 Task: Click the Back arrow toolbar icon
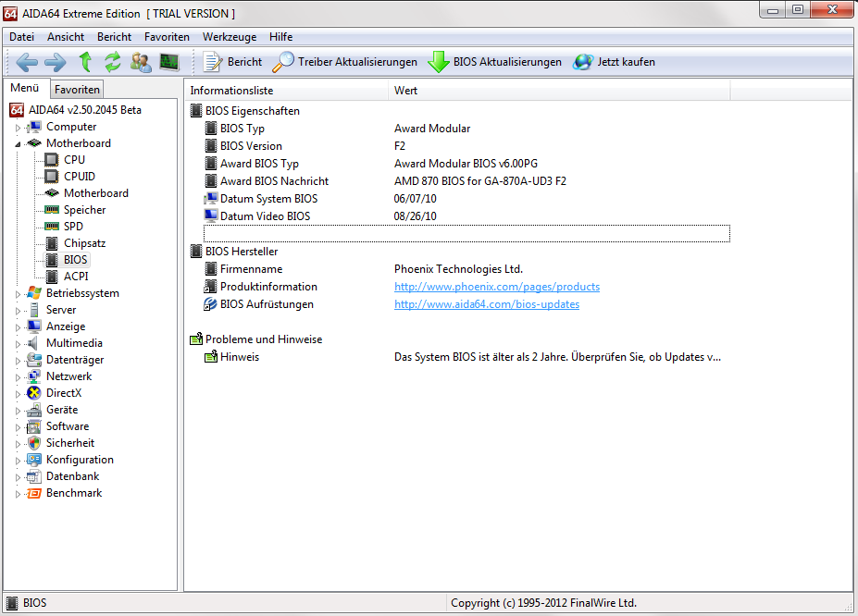coord(27,62)
